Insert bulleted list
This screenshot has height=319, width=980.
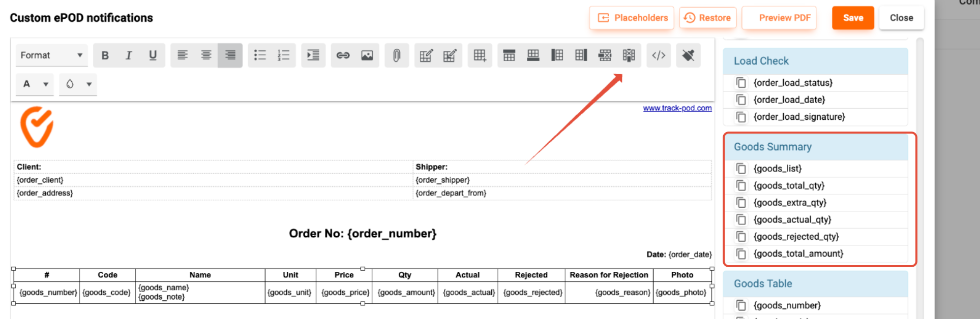coord(260,55)
